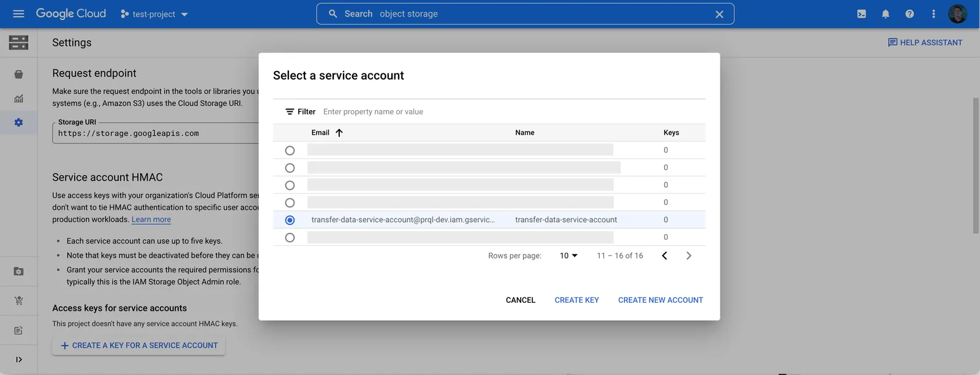Open the Learn more link
Screen dimensions: 980x375
tap(151, 220)
